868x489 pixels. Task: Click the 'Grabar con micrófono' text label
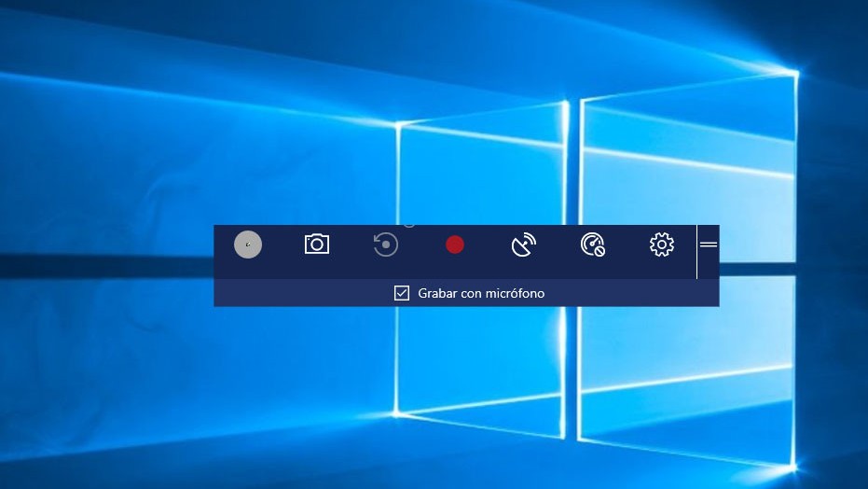[481, 293]
